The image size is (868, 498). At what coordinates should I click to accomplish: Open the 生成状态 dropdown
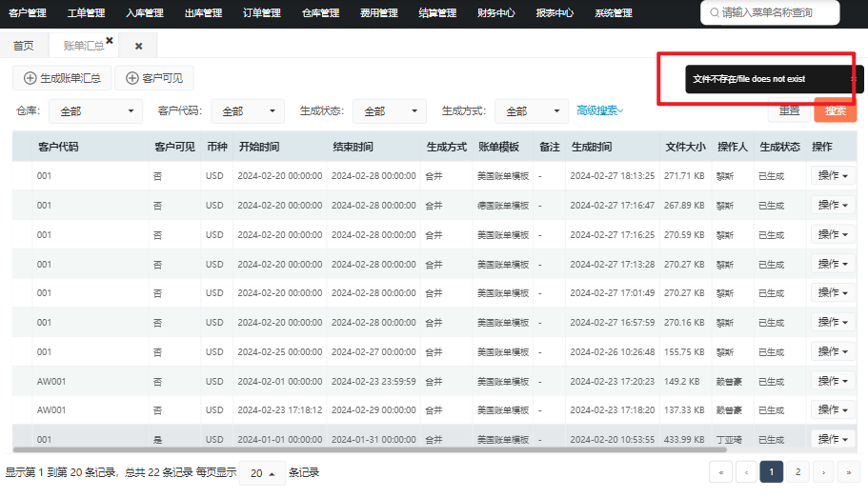(x=390, y=111)
